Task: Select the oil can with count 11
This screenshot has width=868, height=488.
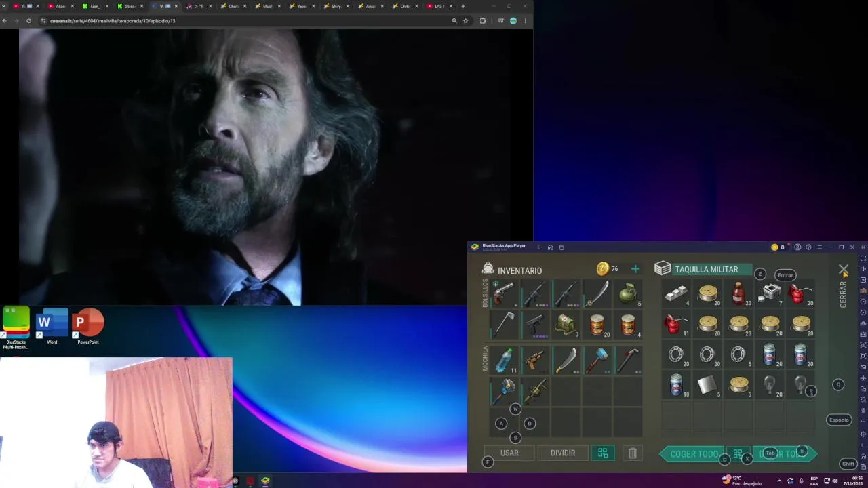Action: coord(676,324)
